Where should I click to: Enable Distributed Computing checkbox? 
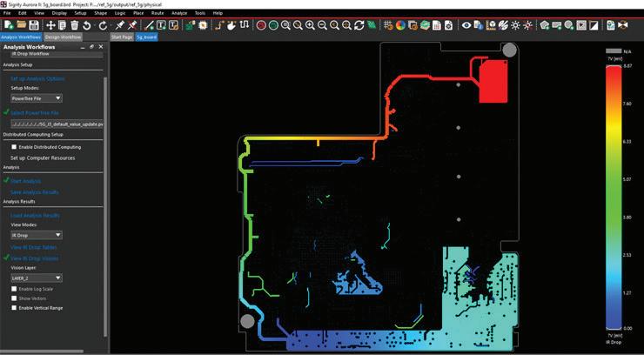coord(14,147)
